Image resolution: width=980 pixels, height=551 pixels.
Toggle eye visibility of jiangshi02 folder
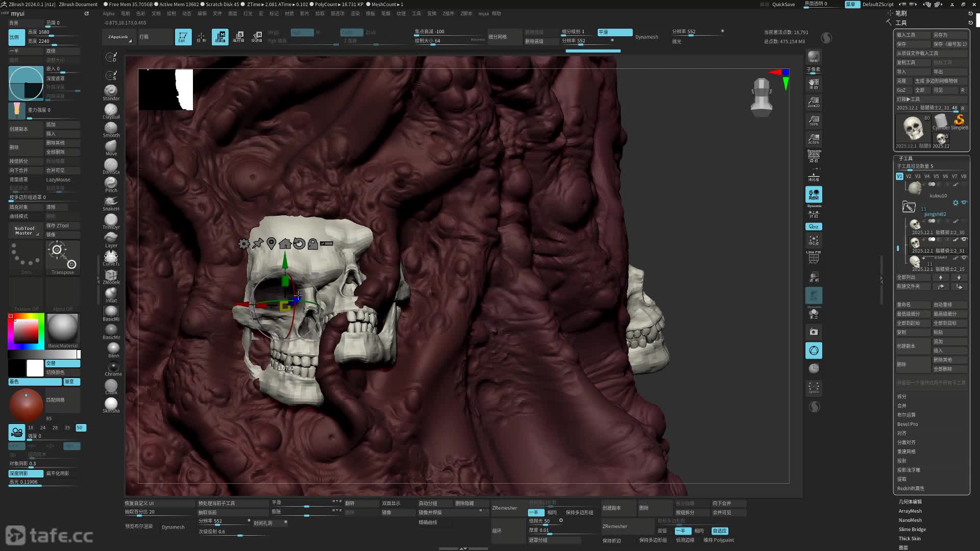tap(964, 203)
